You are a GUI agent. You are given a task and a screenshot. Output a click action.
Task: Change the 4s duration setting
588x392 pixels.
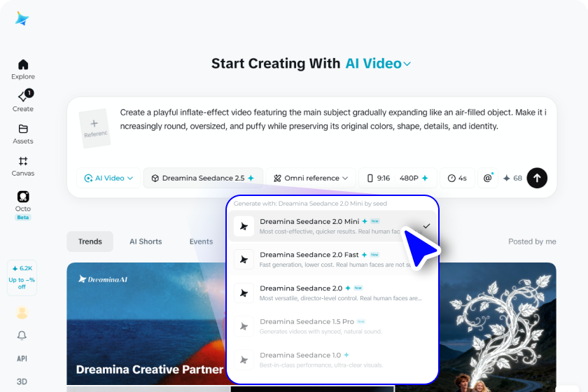point(457,178)
